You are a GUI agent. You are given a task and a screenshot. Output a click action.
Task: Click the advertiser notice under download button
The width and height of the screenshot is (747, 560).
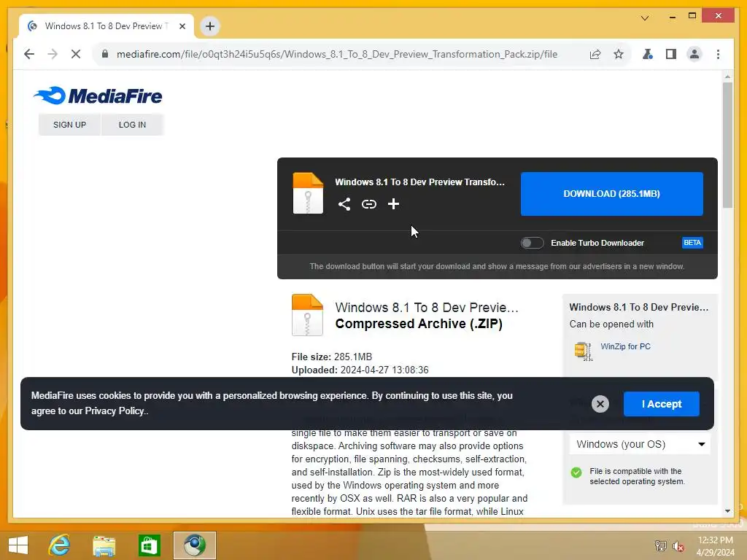click(x=497, y=266)
